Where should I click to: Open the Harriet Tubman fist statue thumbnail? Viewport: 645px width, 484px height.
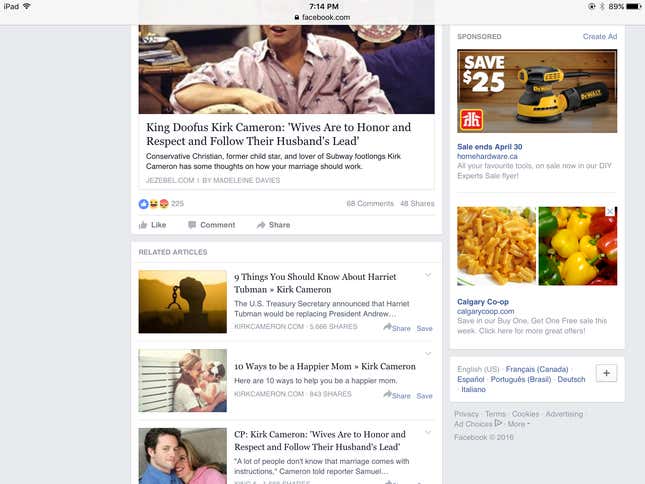pyautogui.click(x=183, y=302)
